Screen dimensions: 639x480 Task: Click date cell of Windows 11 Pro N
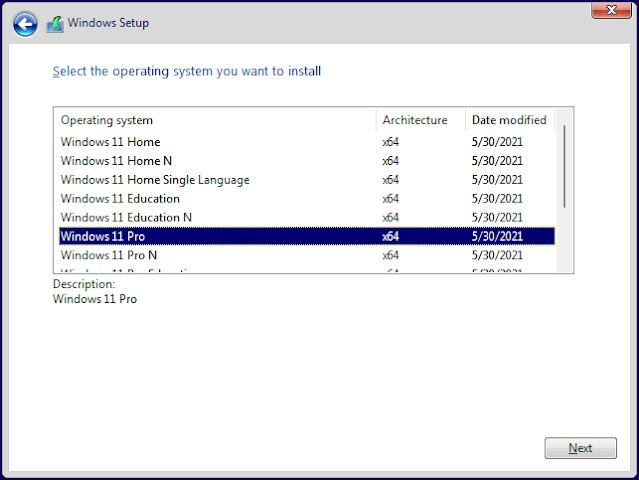[497, 255]
